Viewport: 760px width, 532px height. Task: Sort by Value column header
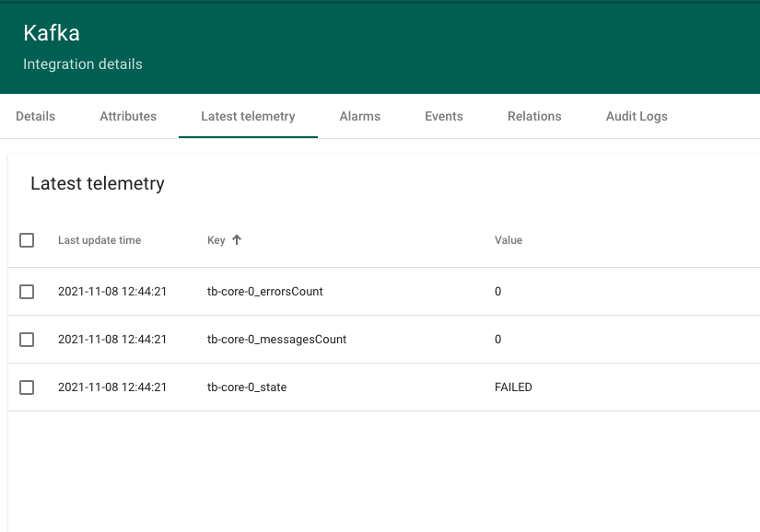508,240
